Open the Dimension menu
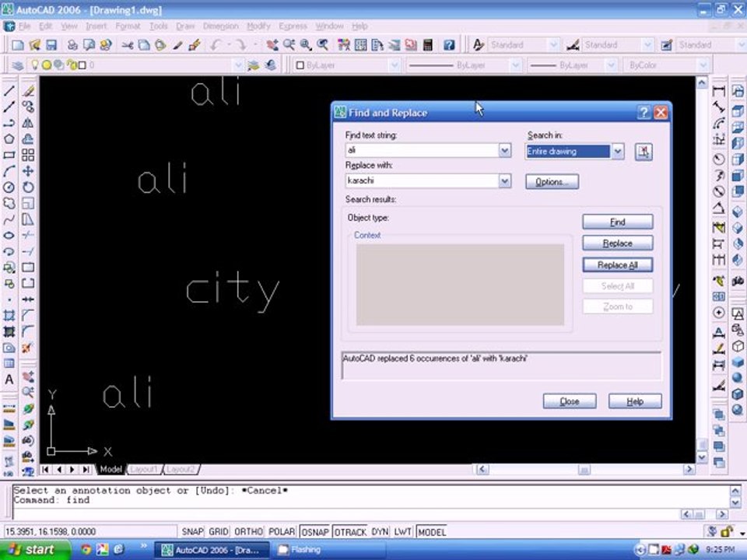Viewport: 747px width, 560px height. pyautogui.click(x=220, y=26)
